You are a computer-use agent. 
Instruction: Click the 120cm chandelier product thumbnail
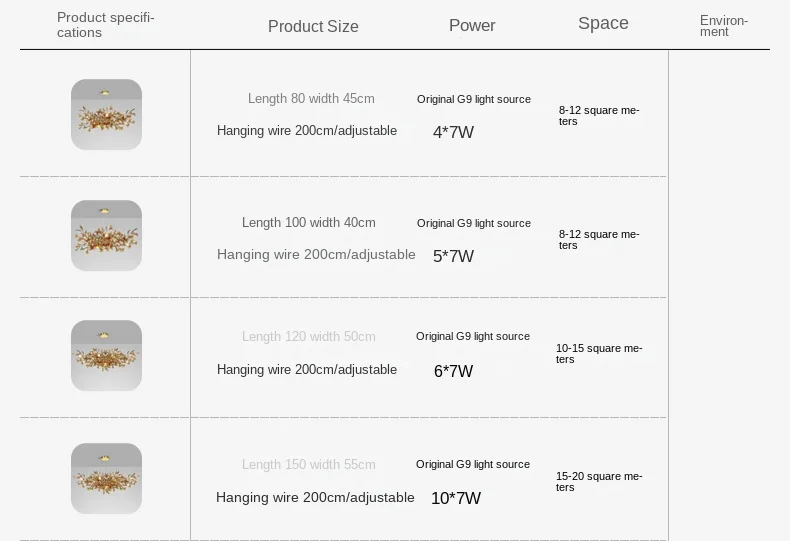106,355
